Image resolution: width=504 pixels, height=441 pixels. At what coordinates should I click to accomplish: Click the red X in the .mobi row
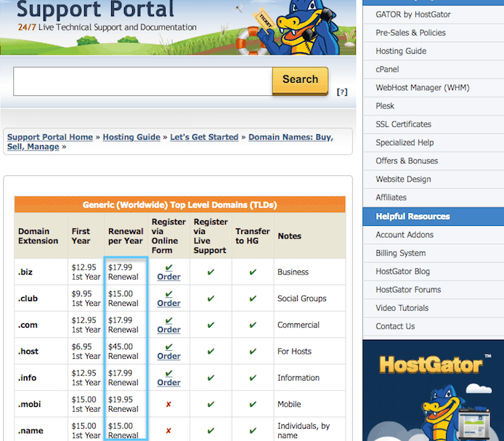[x=168, y=404]
